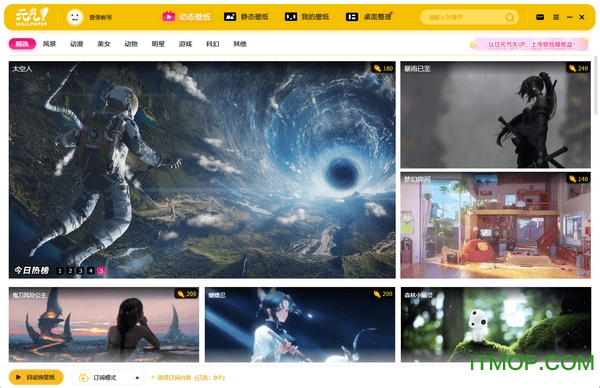This screenshot has width=600, height=388.
Task: Open the 桌面整理 tab
Action: click(x=369, y=17)
